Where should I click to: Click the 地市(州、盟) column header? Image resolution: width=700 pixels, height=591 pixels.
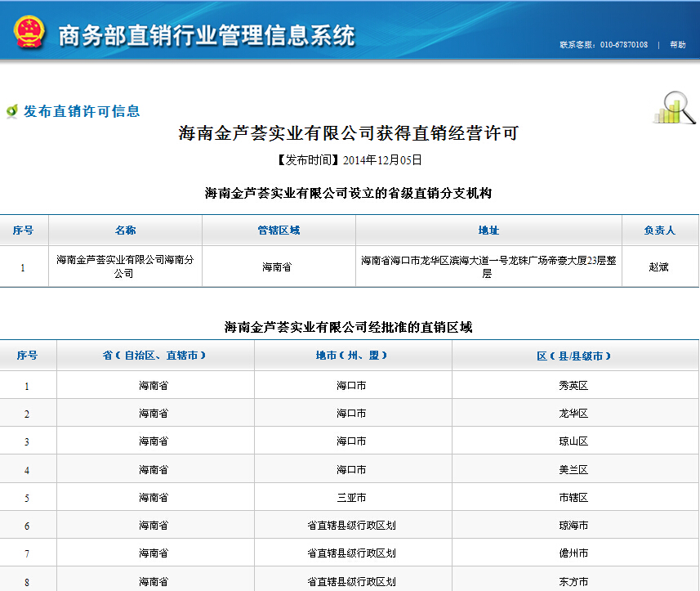point(352,356)
